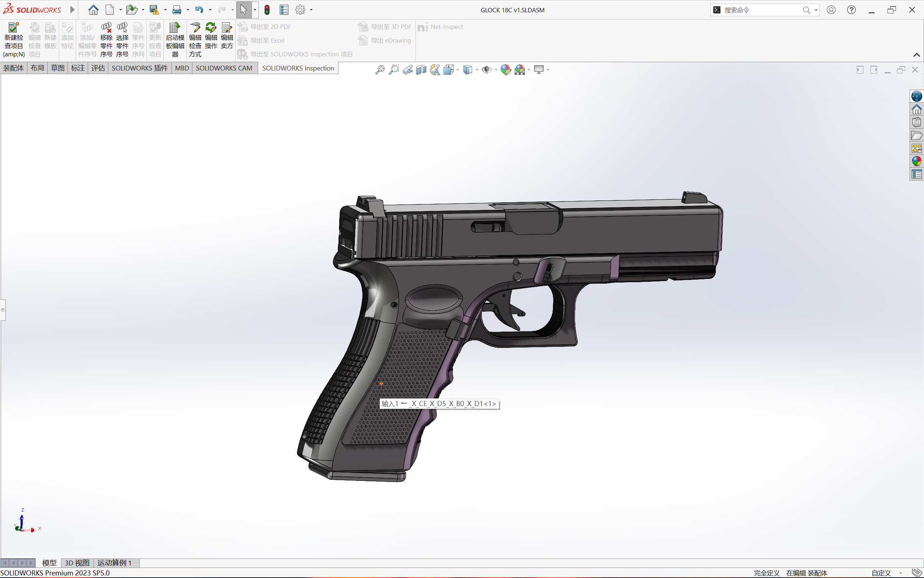924x578 pixels.
Task: Launch Template Editor (启动模板编辑器)
Action: pos(175,40)
